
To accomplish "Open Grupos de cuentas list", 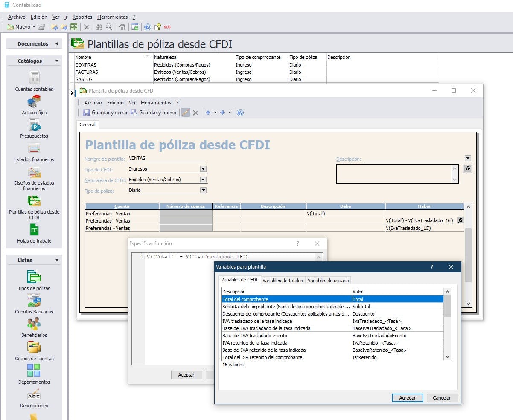I will [x=34, y=351].
